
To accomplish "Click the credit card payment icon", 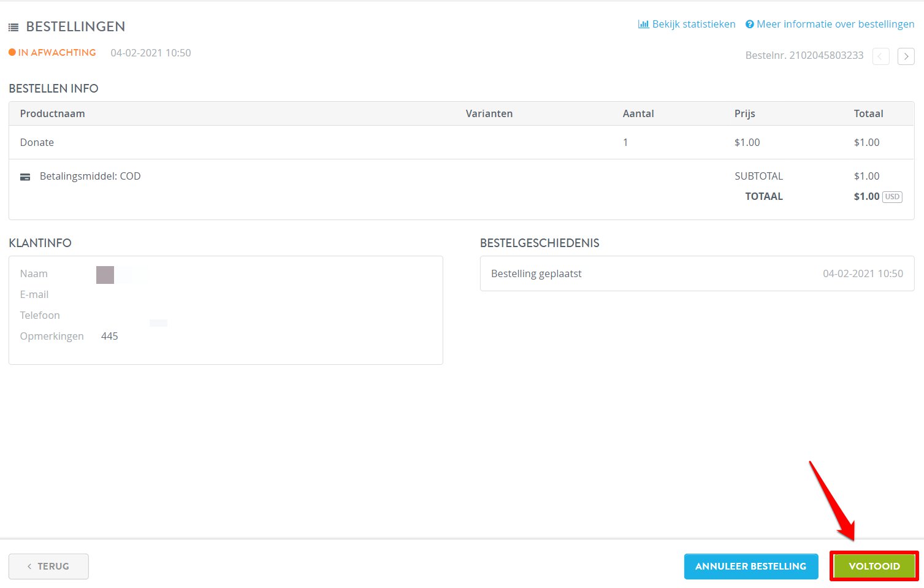I will click(x=25, y=177).
